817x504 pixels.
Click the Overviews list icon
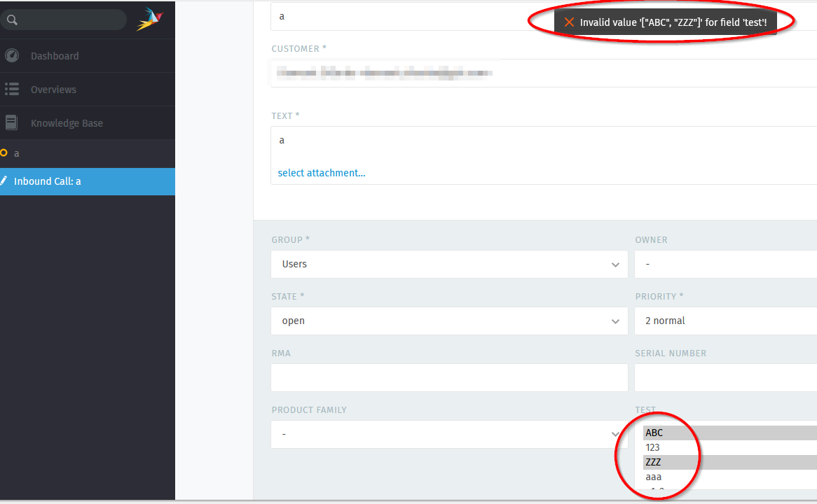point(12,89)
